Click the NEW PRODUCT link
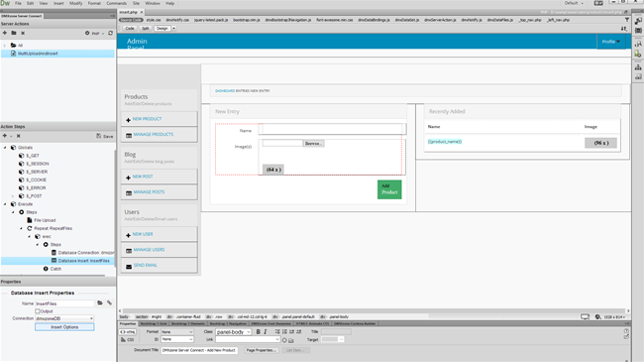This screenshot has width=644, height=362. [x=147, y=119]
